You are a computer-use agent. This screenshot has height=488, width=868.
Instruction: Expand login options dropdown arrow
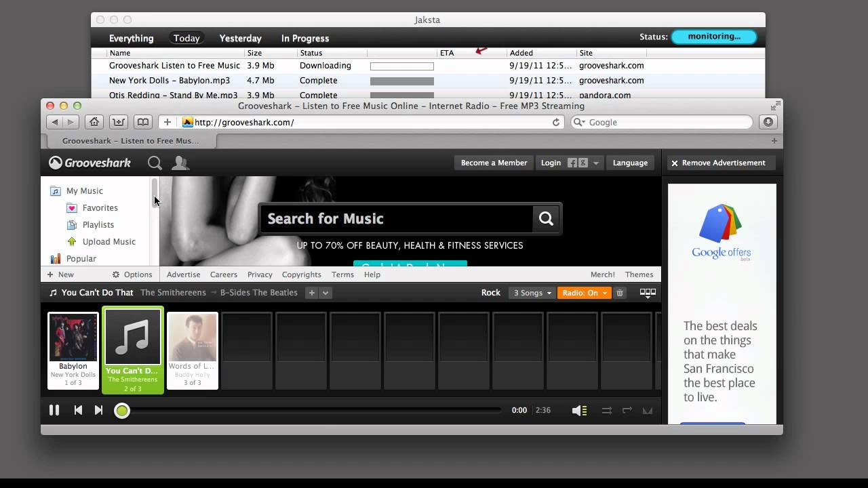coord(596,163)
